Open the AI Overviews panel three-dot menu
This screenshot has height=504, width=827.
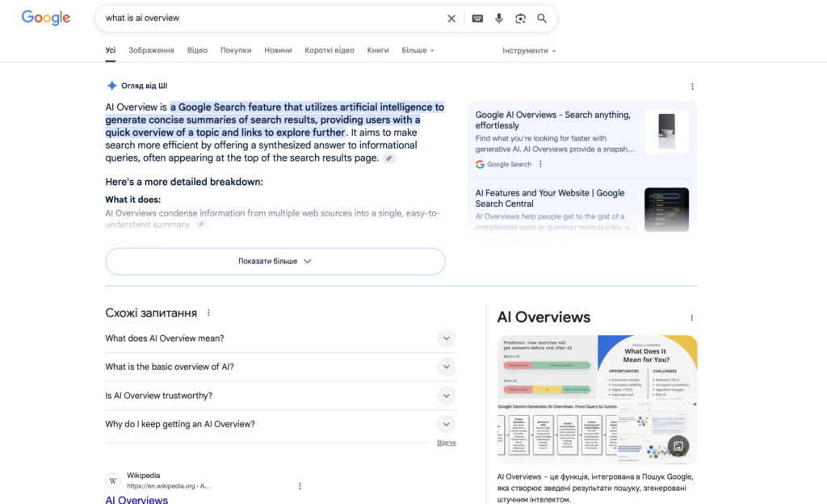pos(691,317)
